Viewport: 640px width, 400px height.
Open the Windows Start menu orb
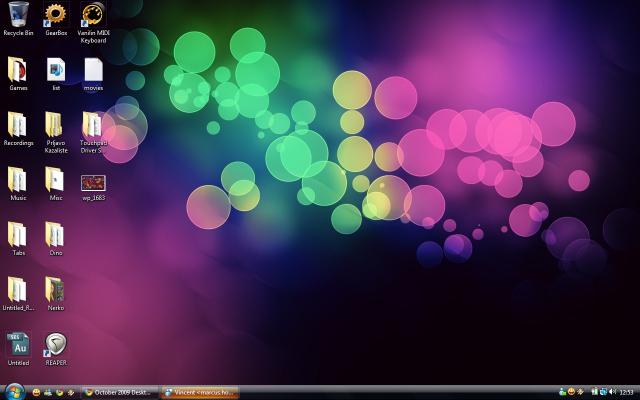coord(14,392)
